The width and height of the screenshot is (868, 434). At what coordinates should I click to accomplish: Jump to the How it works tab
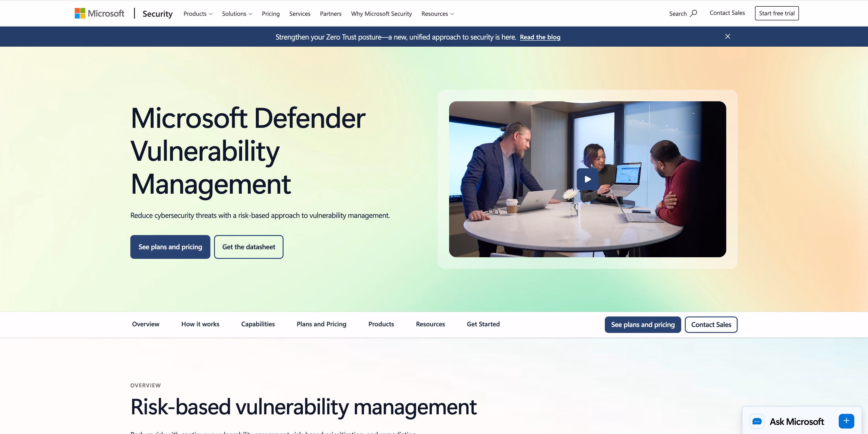pyautogui.click(x=200, y=324)
